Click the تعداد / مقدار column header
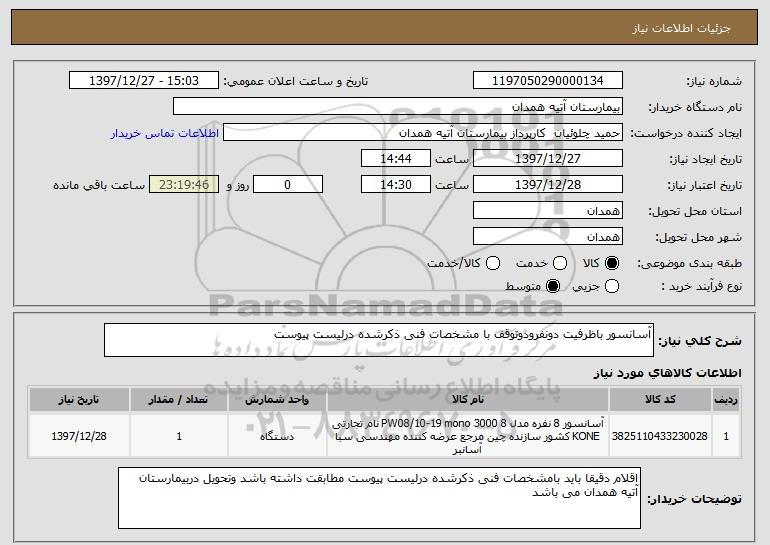Screen dimensions: 770x545 tap(179, 400)
